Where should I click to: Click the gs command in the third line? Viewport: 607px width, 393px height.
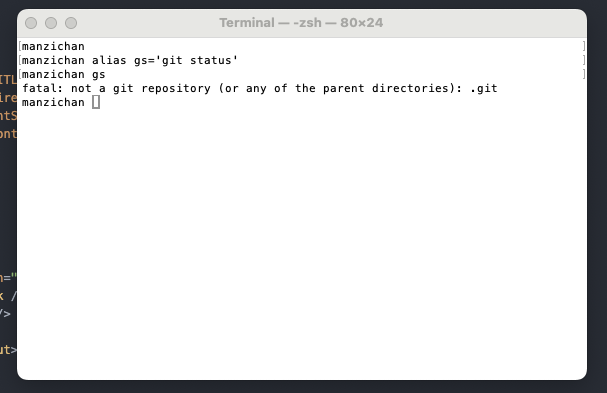click(x=99, y=75)
